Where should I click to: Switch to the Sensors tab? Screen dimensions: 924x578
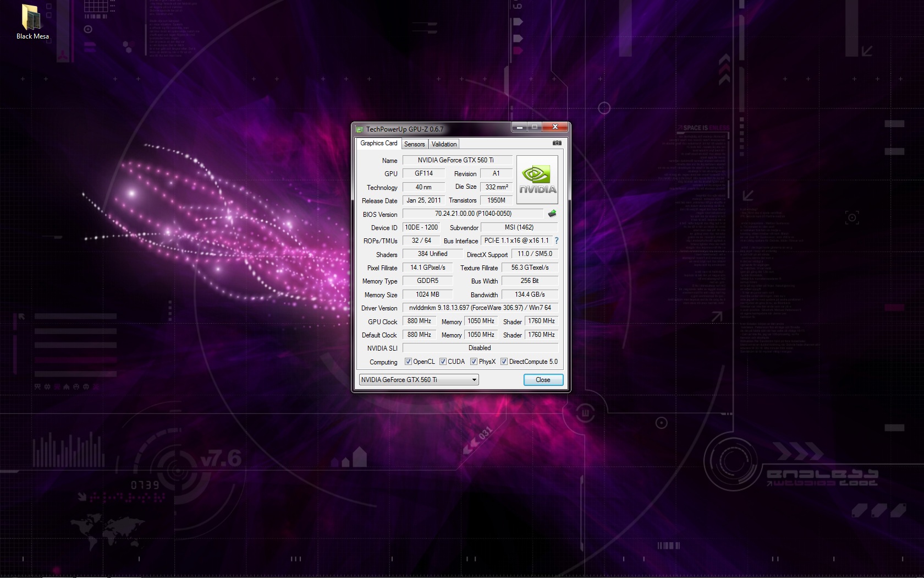point(415,144)
